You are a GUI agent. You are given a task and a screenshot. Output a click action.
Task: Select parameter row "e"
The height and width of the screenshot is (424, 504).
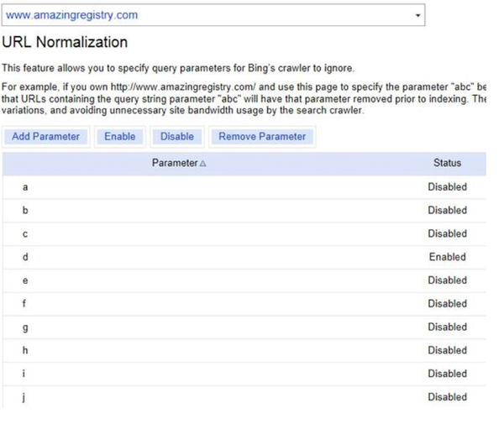[244, 280]
